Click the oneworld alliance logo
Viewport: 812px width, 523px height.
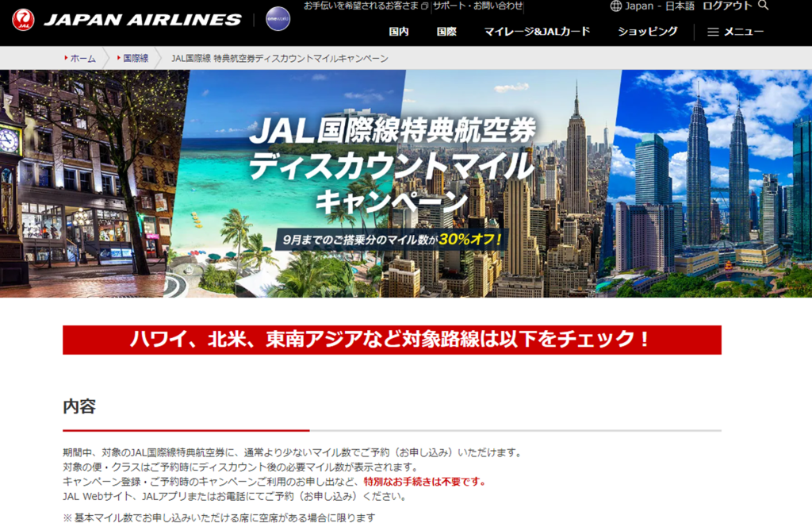(278, 19)
